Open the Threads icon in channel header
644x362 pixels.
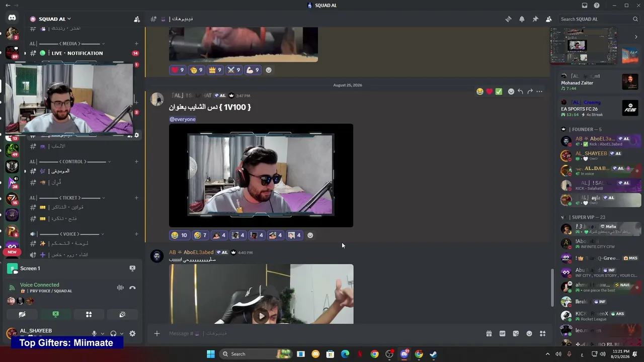pos(508,19)
